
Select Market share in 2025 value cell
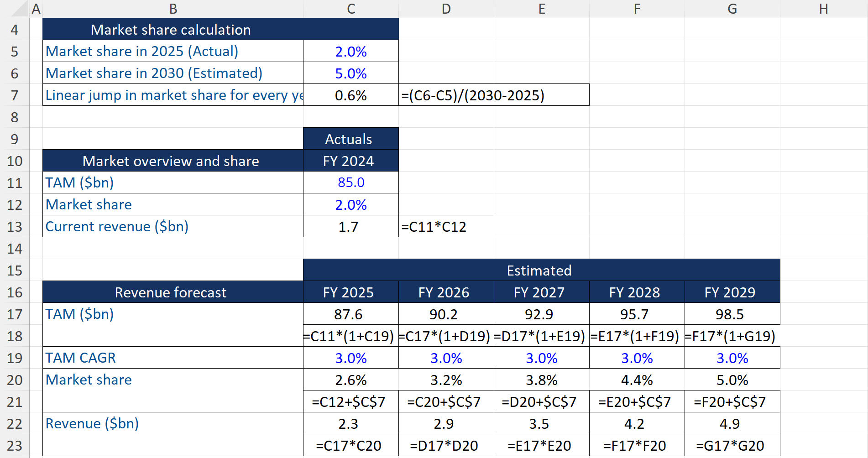point(350,52)
